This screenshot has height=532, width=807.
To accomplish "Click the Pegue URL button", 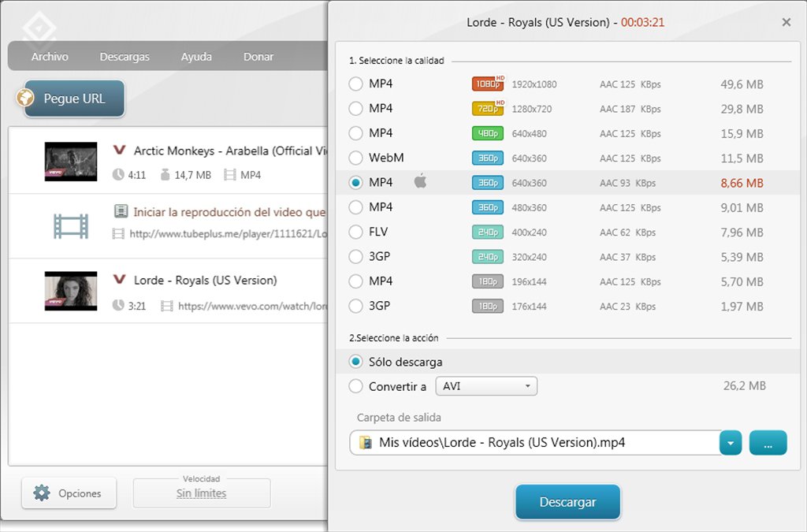I will click(x=74, y=99).
